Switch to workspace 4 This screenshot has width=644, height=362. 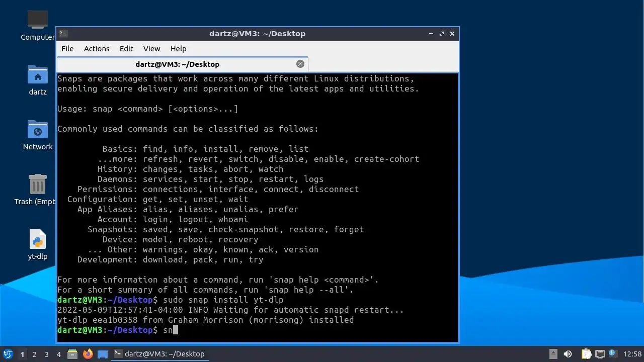pyautogui.click(x=58, y=354)
